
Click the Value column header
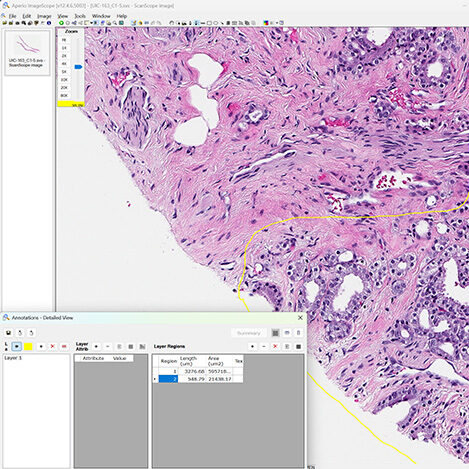119,358
